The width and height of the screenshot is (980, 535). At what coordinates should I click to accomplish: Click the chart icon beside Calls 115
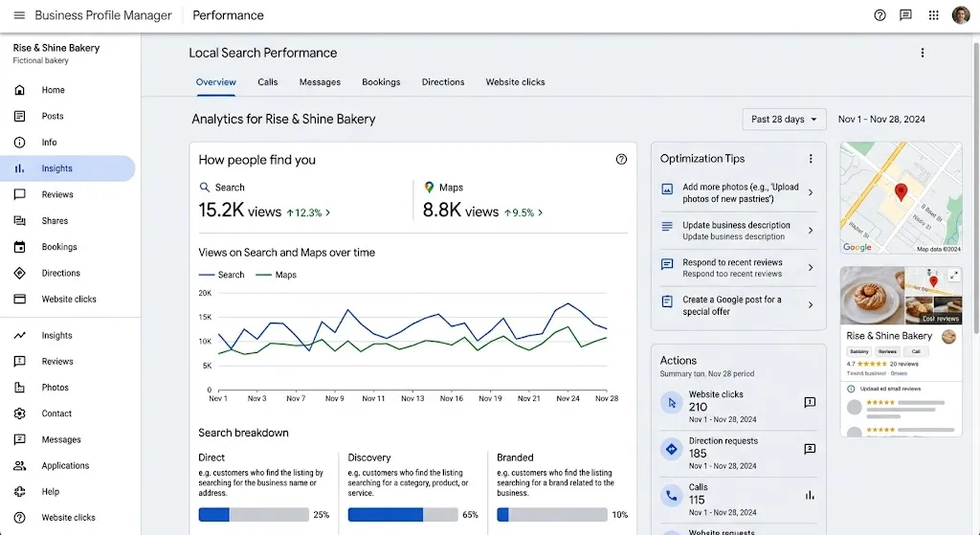(810, 496)
